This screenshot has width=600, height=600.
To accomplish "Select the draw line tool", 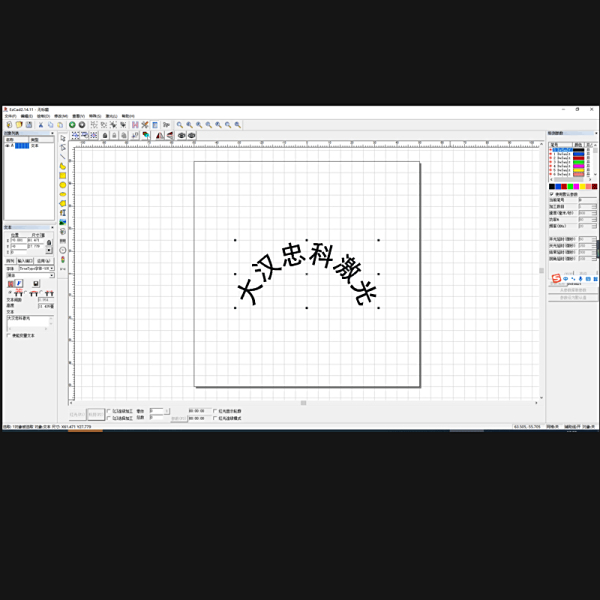I will click(x=63, y=157).
